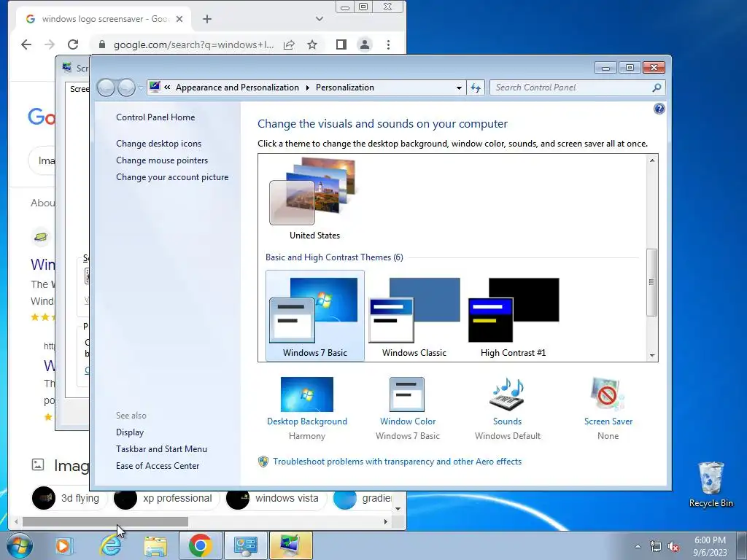Select the windows logo screensaver Chrome tab
Viewport: 747px width, 560px height.
point(102,19)
